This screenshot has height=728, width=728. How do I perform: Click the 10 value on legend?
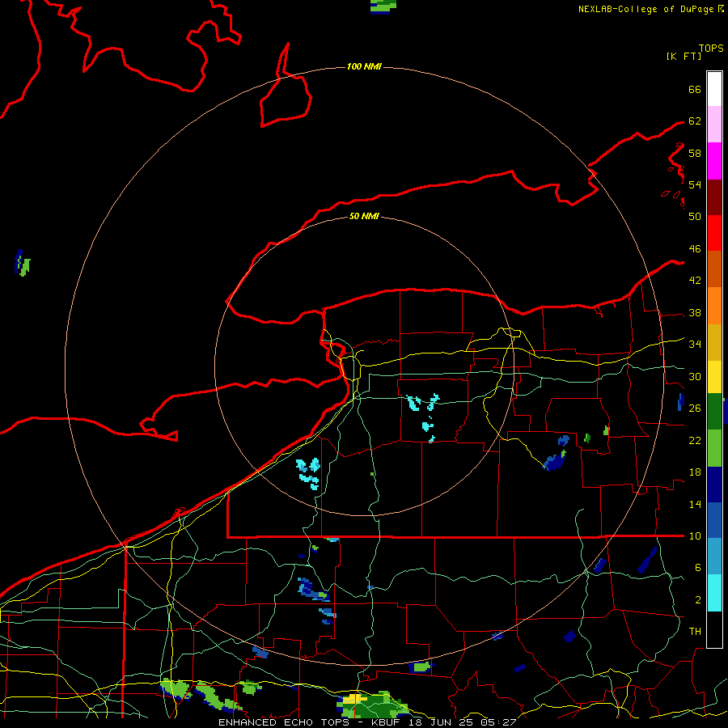click(x=695, y=536)
